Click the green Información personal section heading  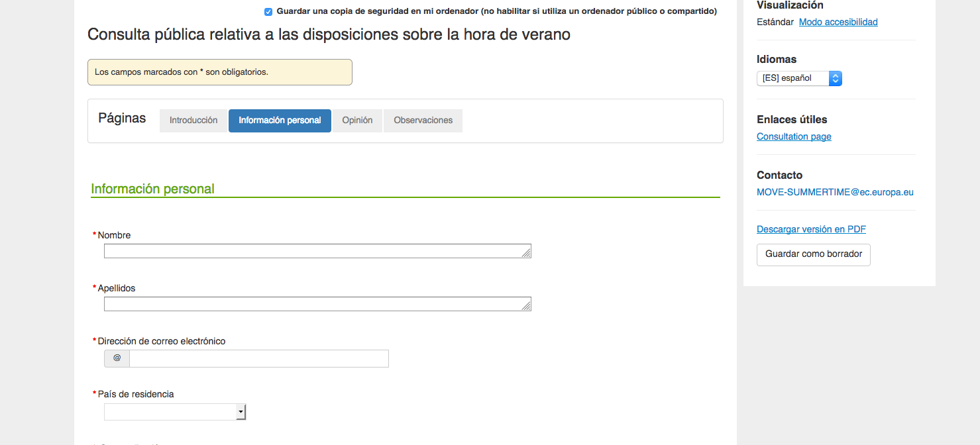(152, 189)
